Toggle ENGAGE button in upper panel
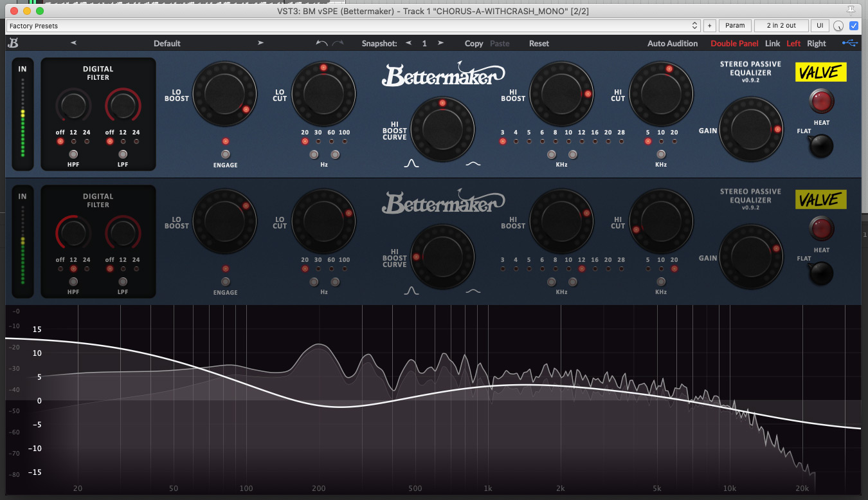The image size is (868, 500). pyautogui.click(x=225, y=154)
